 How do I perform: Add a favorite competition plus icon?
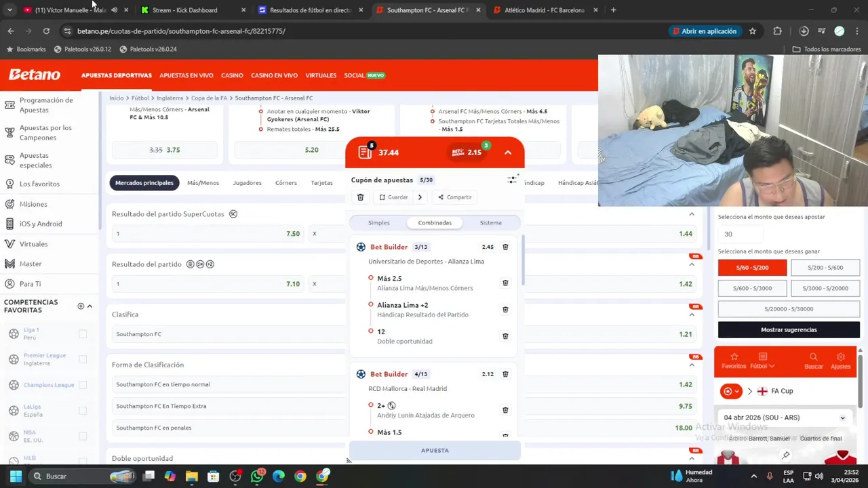tap(81, 306)
